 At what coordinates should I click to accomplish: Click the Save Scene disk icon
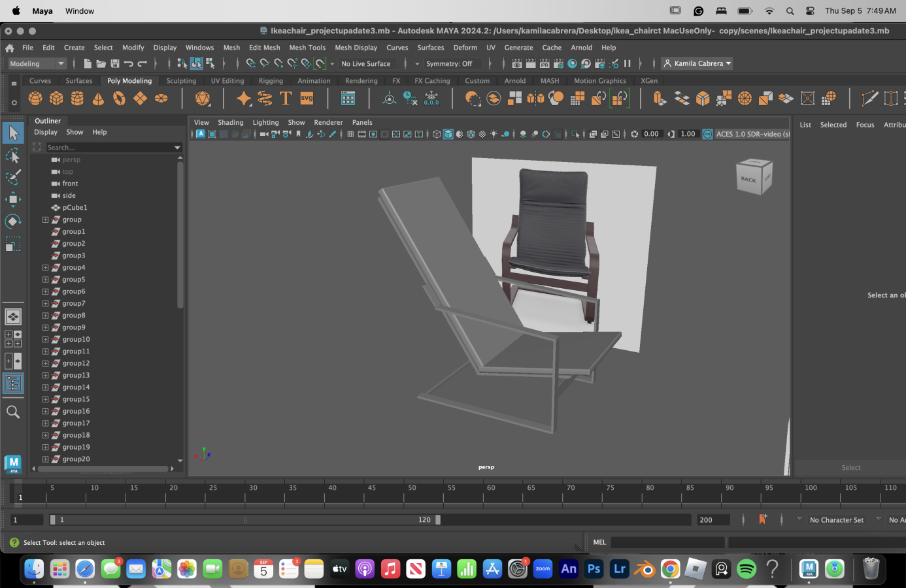115,63
